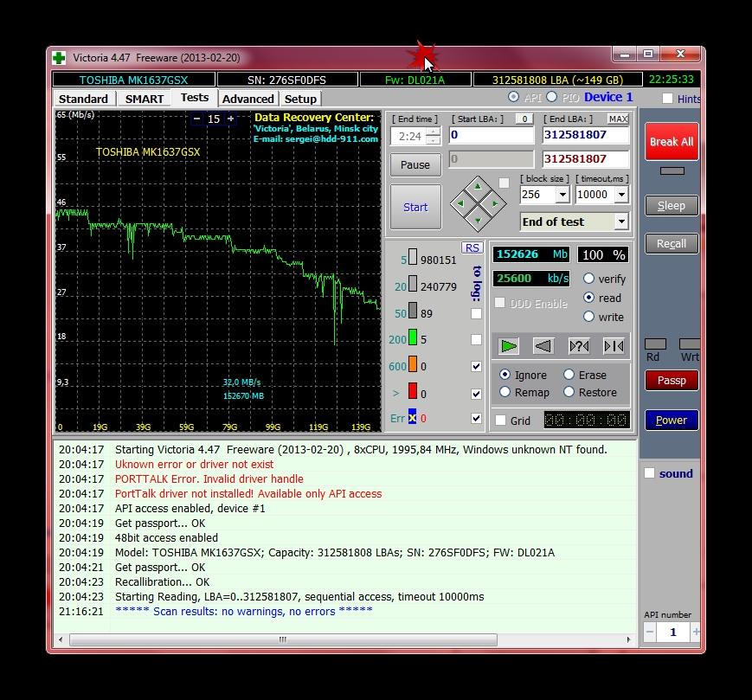Click the RS button above the log column
The height and width of the screenshot is (700, 752).
point(472,247)
